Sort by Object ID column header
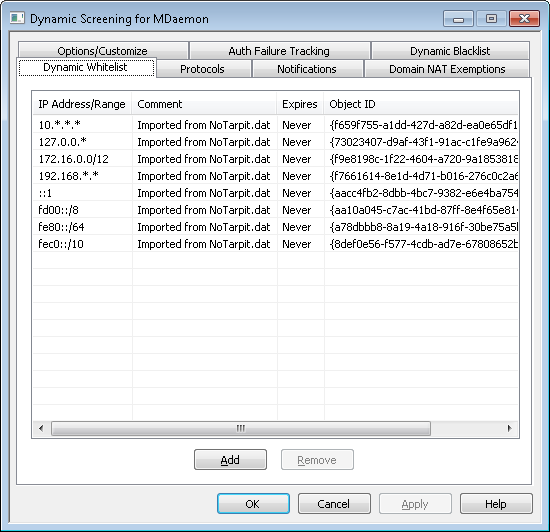Screen dimensions: 550x532 [421, 104]
